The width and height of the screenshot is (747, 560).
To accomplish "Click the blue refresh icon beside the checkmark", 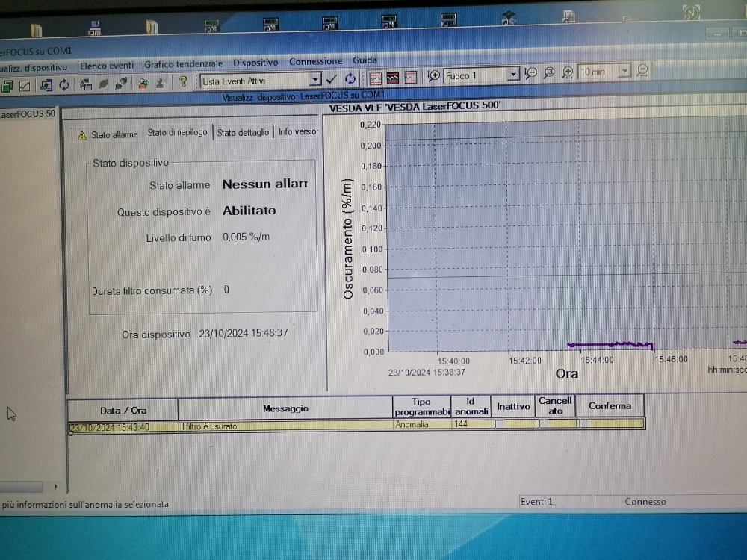I will click(350, 78).
